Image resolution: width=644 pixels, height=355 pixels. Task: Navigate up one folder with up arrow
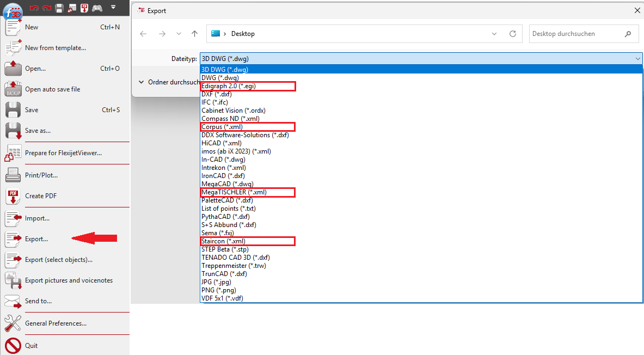195,34
